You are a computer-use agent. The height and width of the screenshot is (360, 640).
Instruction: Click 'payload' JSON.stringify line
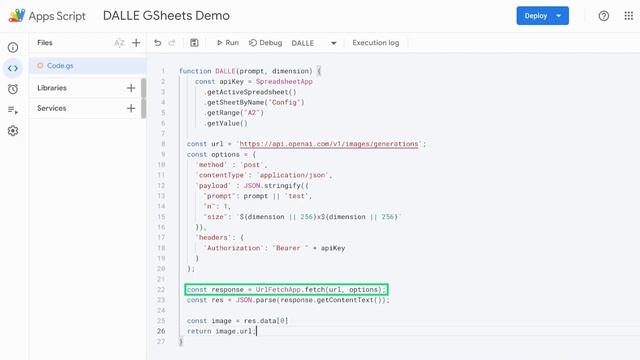[x=252, y=186]
